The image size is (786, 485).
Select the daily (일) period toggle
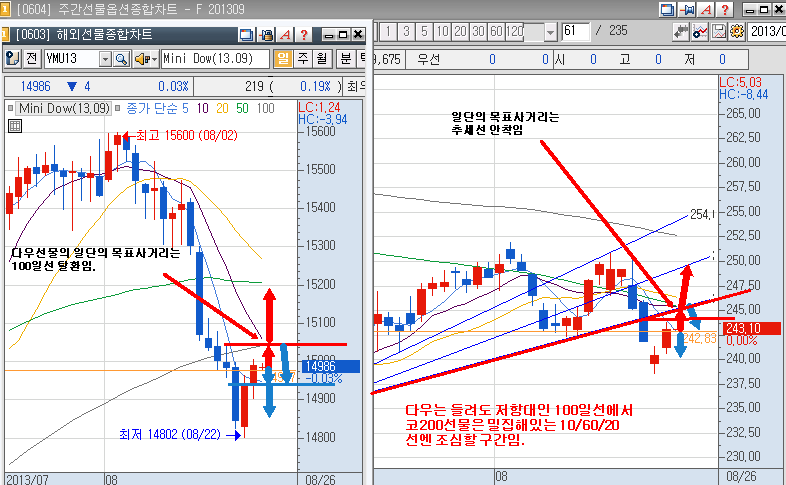[x=283, y=58]
